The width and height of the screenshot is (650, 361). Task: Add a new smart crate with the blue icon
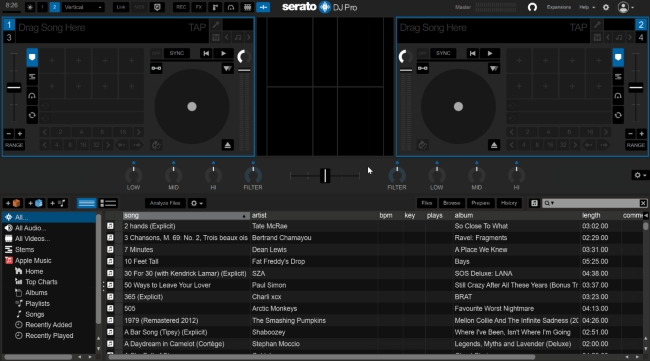coord(35,203)
